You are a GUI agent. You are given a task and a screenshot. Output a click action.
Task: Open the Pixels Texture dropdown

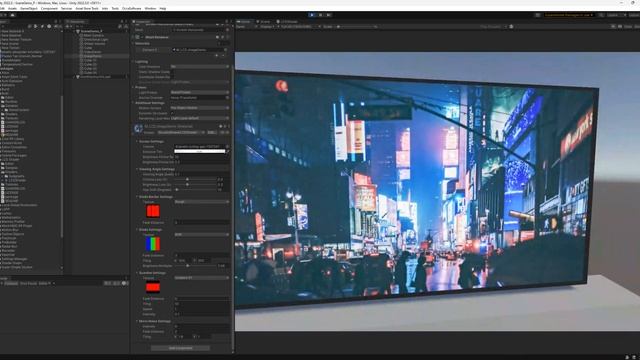202,235
